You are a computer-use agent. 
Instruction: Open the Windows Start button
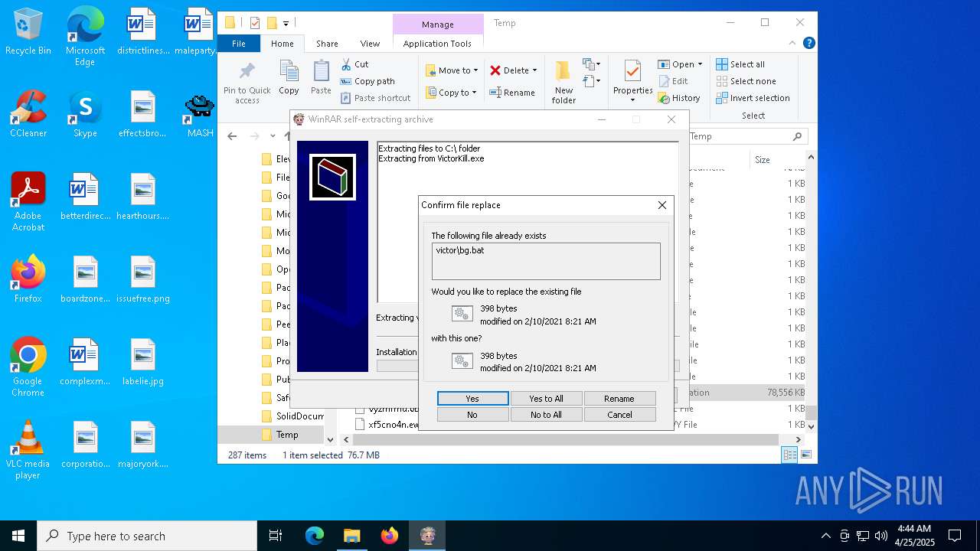point(18,536)
